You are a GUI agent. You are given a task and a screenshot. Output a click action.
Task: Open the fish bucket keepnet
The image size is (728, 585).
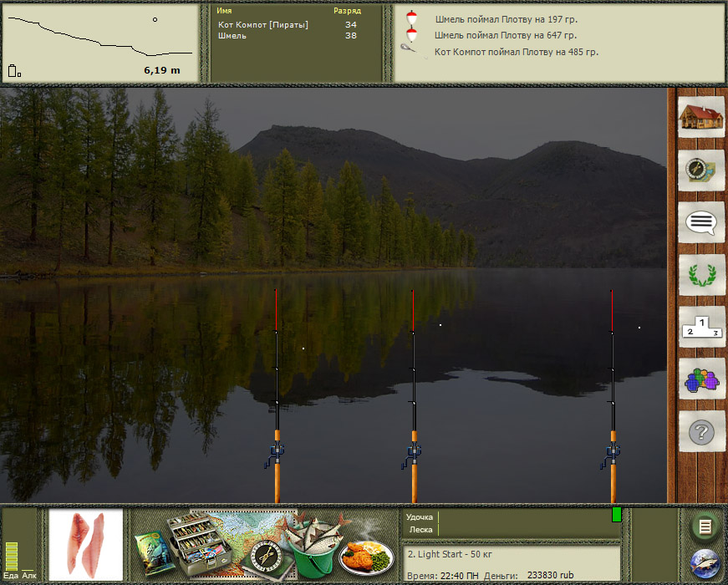[x=309, y=547]
